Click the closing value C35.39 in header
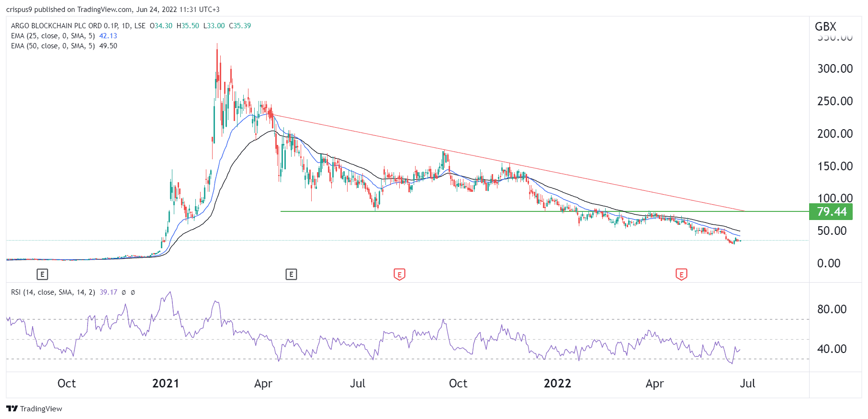 (240, 26)
